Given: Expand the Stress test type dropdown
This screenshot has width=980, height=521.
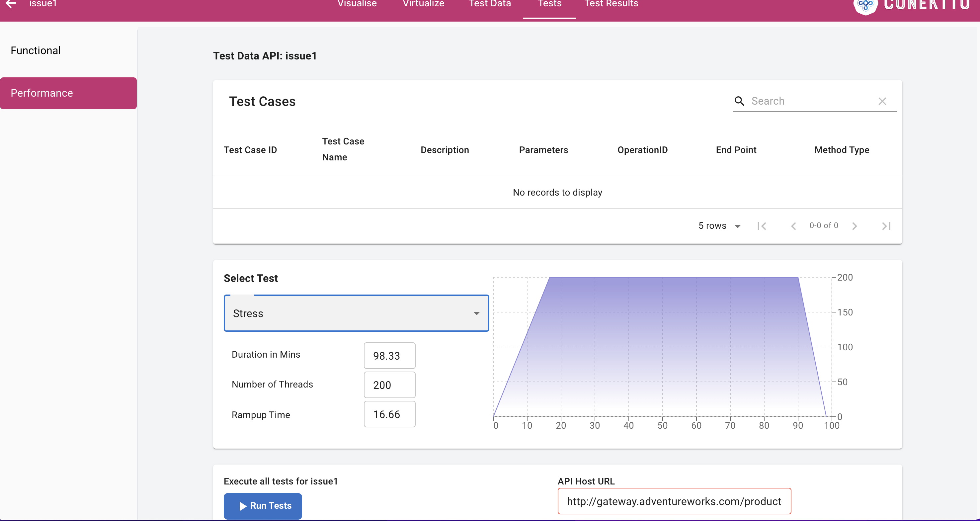Looking at the screenshot, I should click(356, 313).
